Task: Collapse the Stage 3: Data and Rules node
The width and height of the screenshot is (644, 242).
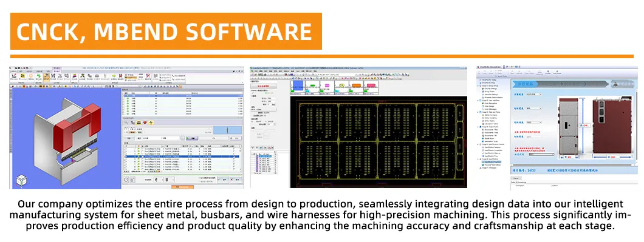Action: 478,112
